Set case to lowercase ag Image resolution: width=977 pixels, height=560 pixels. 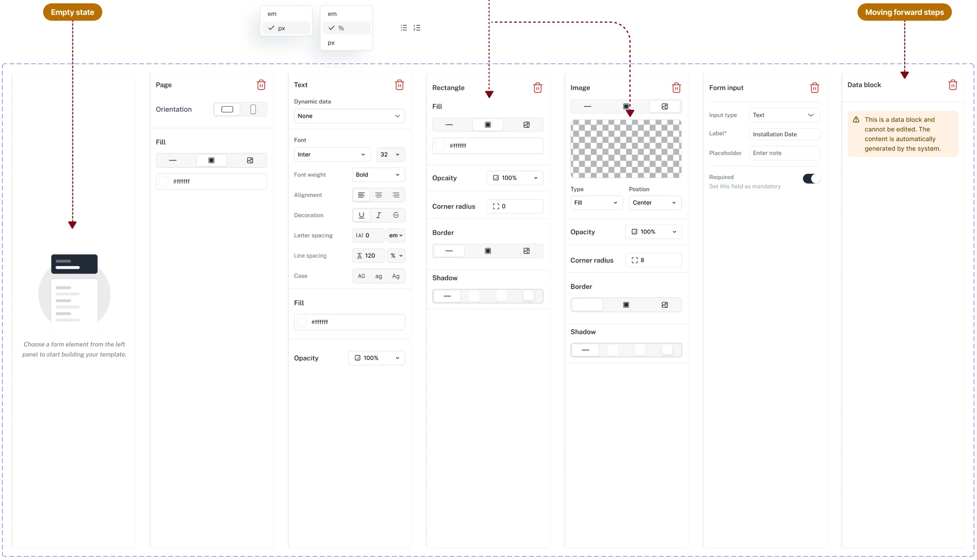(x=379, y=276)
